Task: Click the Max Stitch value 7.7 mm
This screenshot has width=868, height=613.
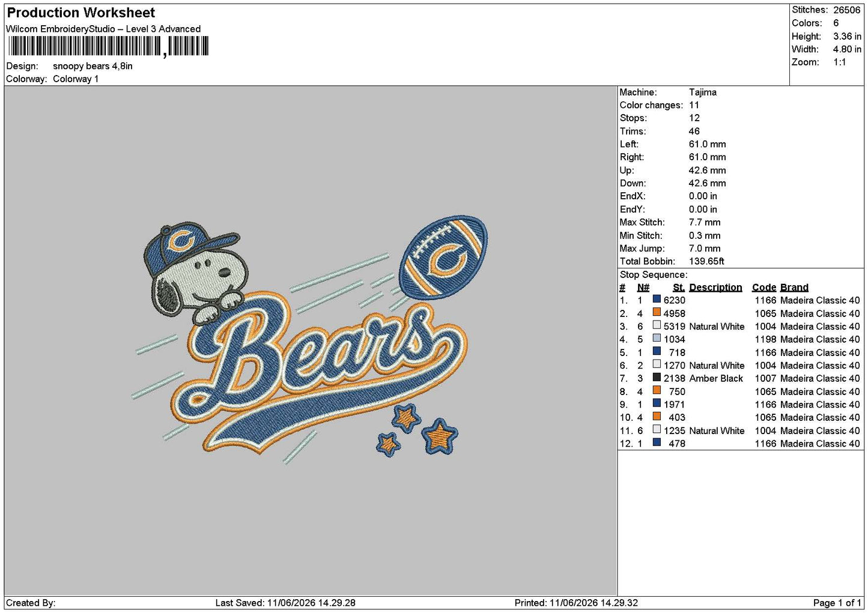Action: click(705, 222)
